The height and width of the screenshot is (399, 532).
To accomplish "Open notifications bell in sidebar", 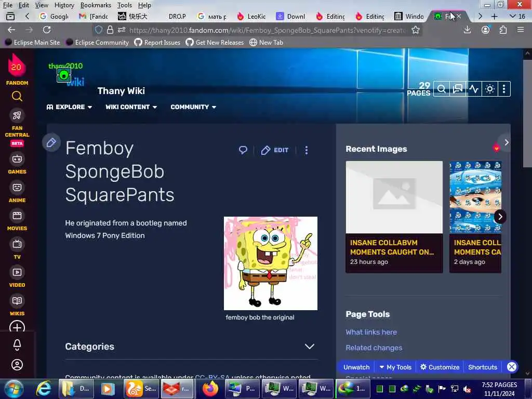I will click(17, 345).
